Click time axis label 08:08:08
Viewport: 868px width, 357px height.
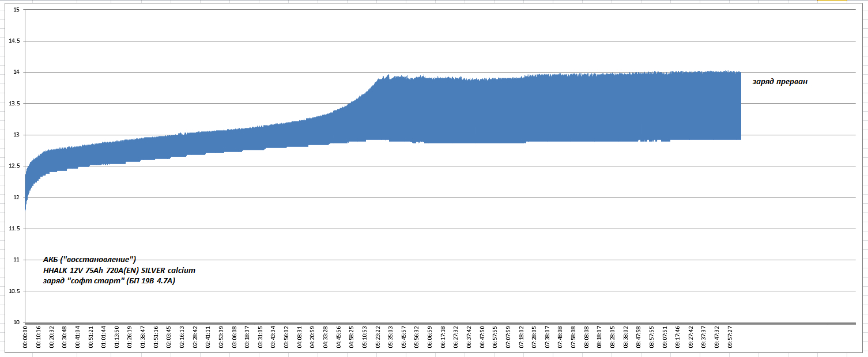(587, 337)
